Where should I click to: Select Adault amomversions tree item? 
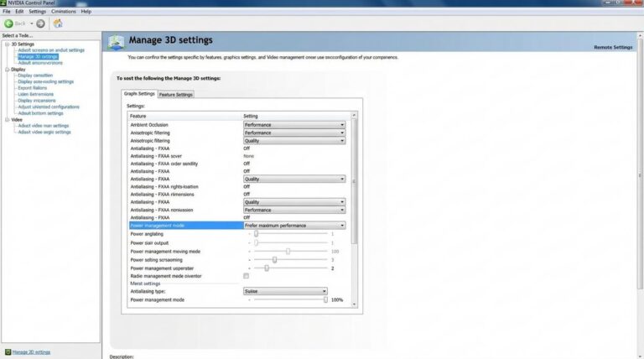(40, 63)
